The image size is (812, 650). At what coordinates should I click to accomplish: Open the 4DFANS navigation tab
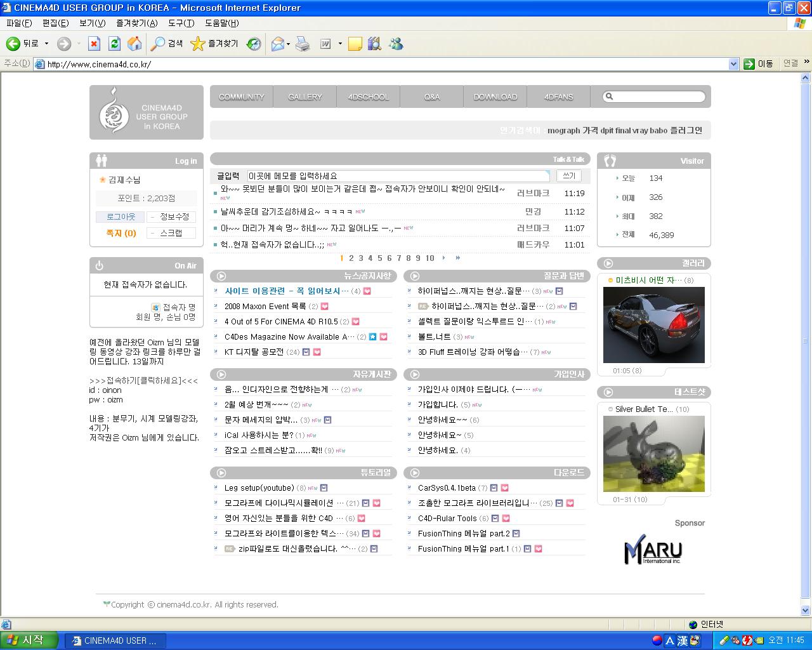[x=558, y=96]
